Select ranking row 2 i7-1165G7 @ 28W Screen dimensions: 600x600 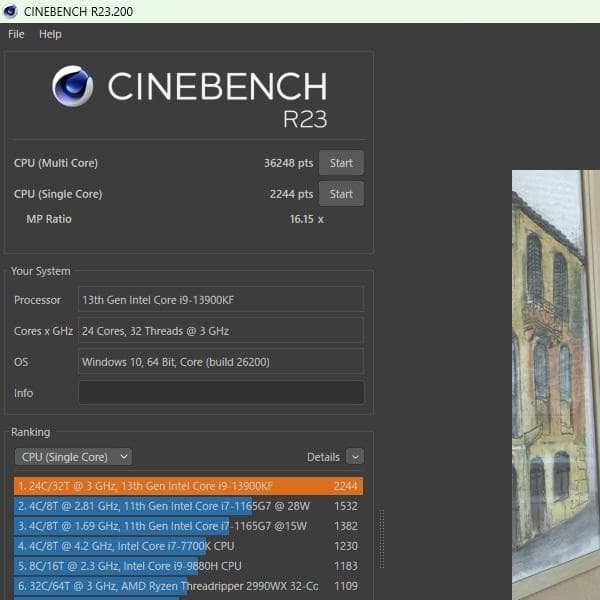(188, 506)
